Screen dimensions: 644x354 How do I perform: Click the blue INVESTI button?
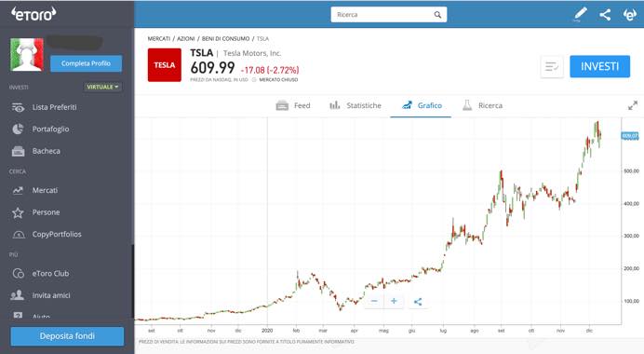pyautogui.click(x=599, y=66)
